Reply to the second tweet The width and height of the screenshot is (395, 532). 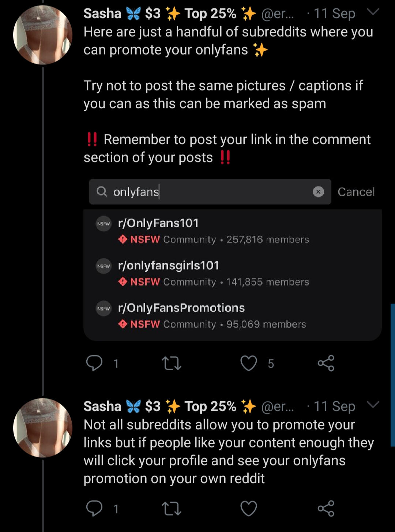pyautogui.click(x=94, y=509)
